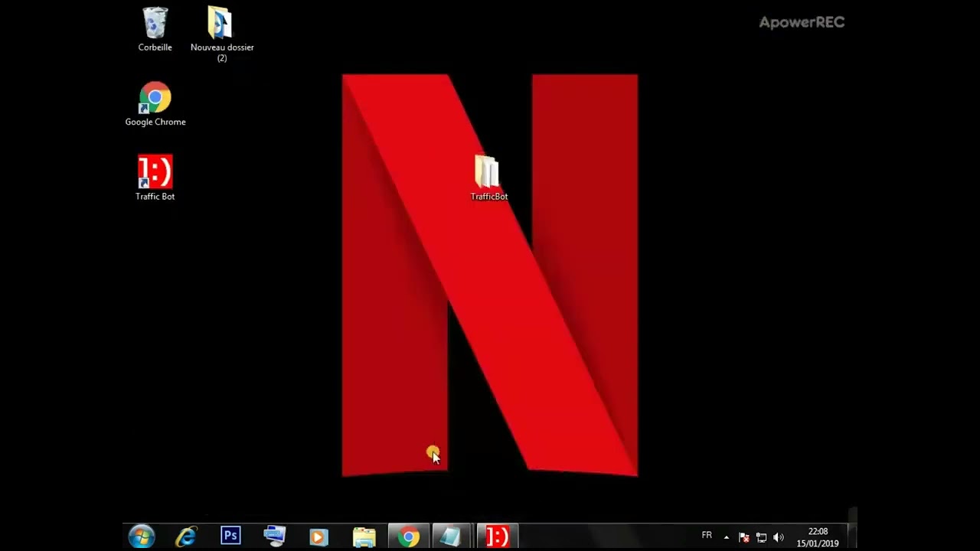The image size is (980, 551).
Task: Select the Traffic Bot desktop shortcut
Action: (155, 178)
